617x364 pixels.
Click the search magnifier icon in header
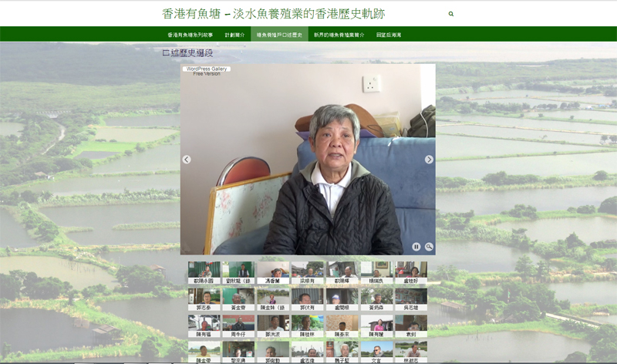[x=451, y=14]
